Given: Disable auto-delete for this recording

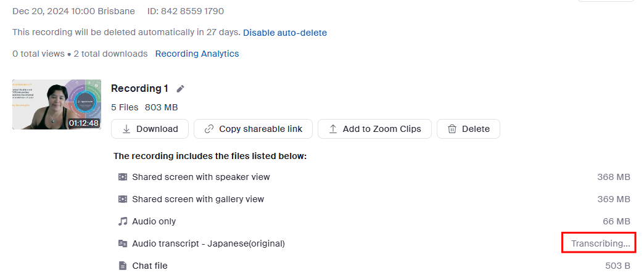Looking at the screenshot, I should pos(285,33).
